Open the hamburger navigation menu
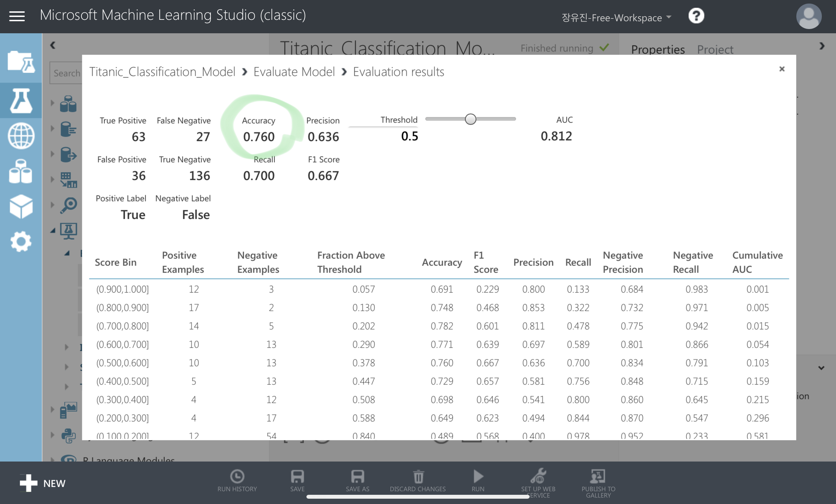The height and width of the screenshot is (504, 836). 17,16
